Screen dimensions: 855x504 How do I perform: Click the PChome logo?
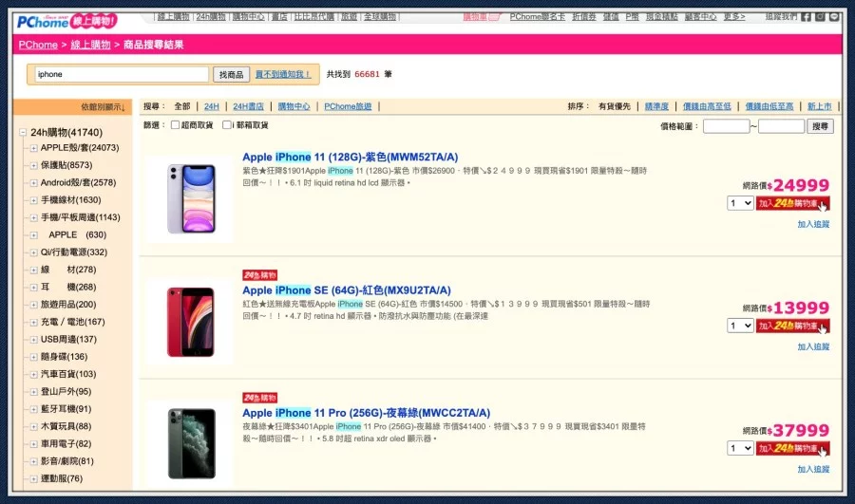[66, 22]
